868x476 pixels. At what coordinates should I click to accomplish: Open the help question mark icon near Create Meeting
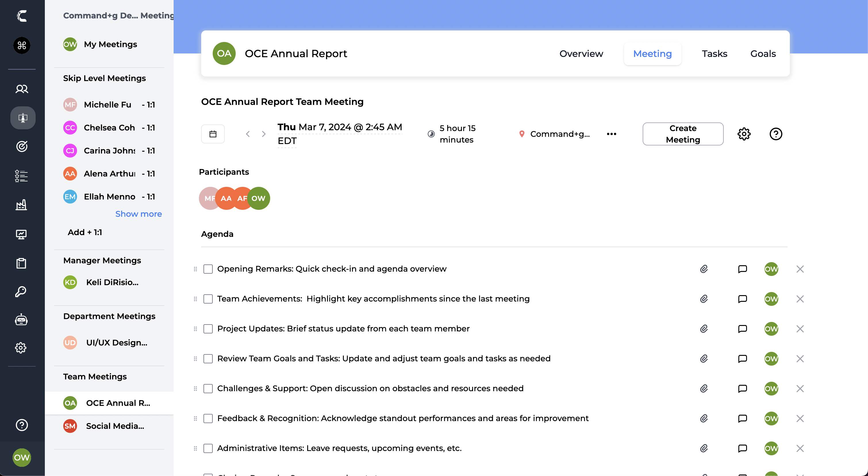coord(775,134)
